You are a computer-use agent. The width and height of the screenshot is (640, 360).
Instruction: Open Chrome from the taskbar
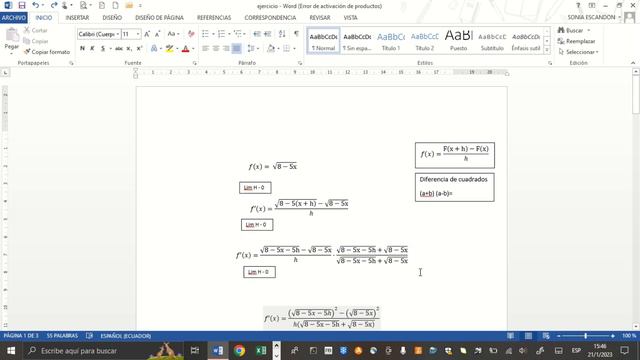(x=240, y=351)
